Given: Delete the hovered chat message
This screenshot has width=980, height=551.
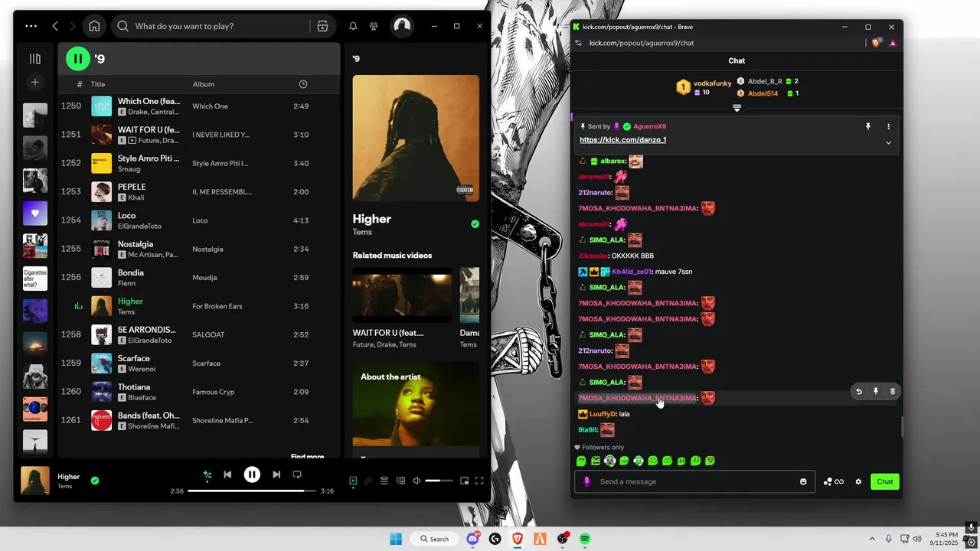Looking at the screenshot, I should tap(893, 391).
